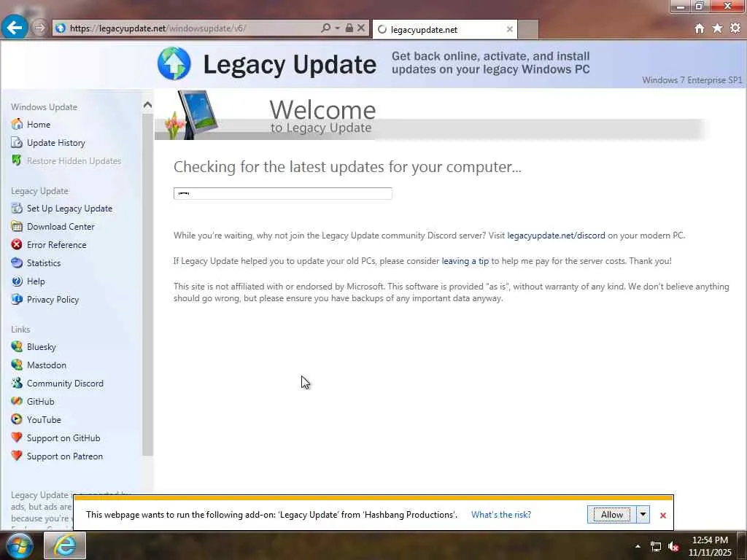Click the Statistics icon
This screenshot has height=560, width=747.
(x=17, y=262)
